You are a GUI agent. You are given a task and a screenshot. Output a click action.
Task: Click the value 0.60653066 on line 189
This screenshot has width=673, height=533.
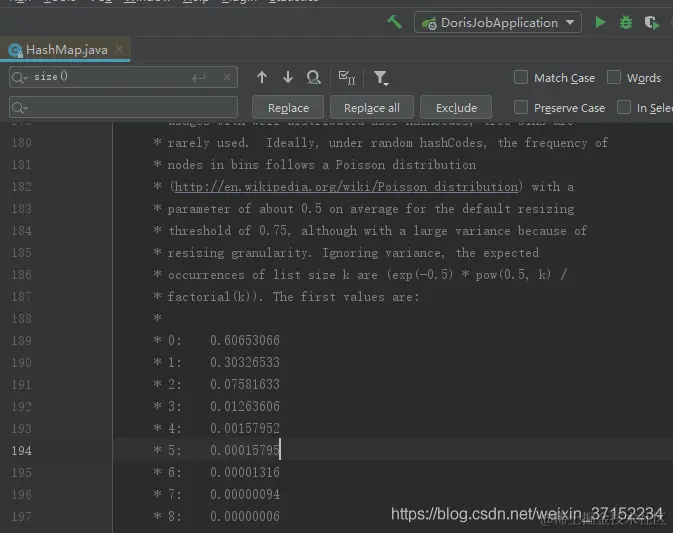(x=245, y=340)
